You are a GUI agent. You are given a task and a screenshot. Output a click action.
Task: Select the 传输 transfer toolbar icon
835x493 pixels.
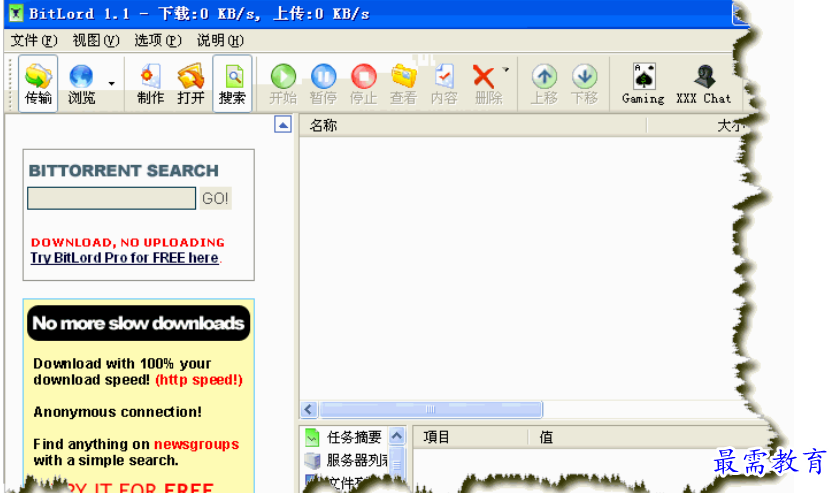tap(38, 84)
